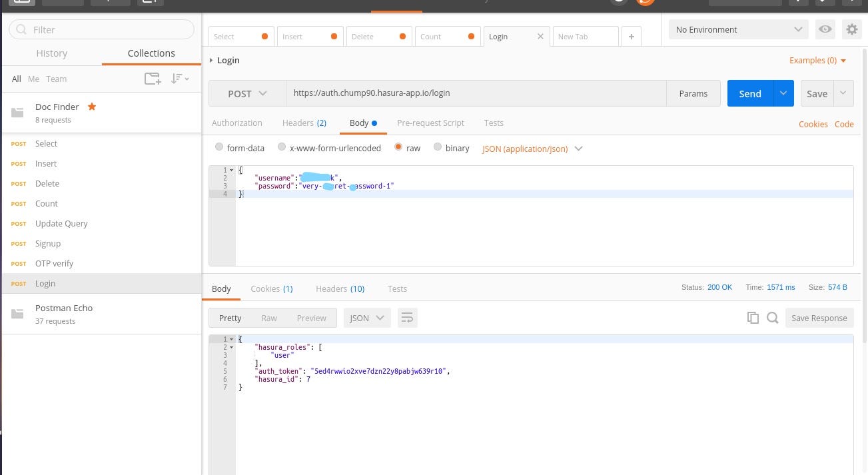The width and height of the screenshot is (868, 475).
Task: Open environment quick look eye icon
Action: (x=825, y=29)
